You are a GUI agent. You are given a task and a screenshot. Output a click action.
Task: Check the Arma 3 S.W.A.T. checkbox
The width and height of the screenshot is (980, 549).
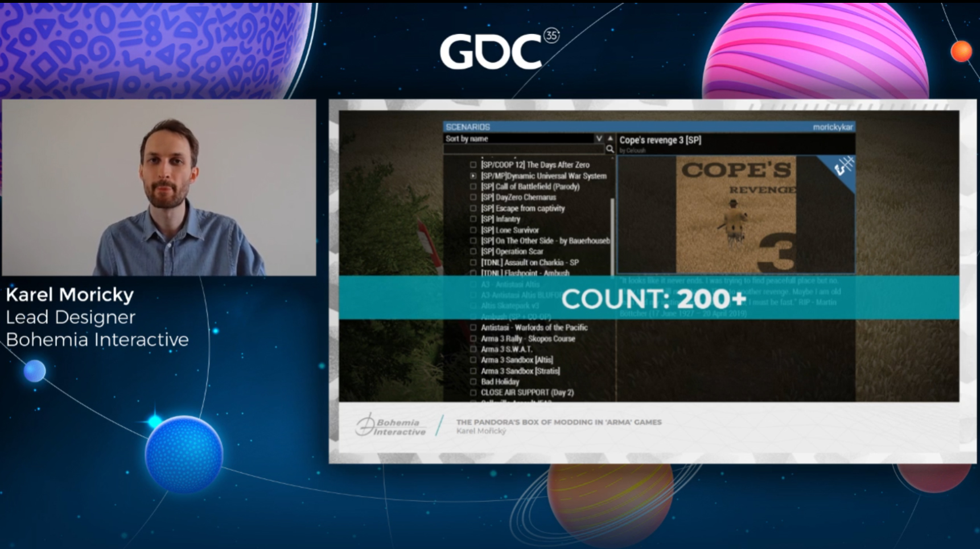pyautogui.click(x=473, y=349)
